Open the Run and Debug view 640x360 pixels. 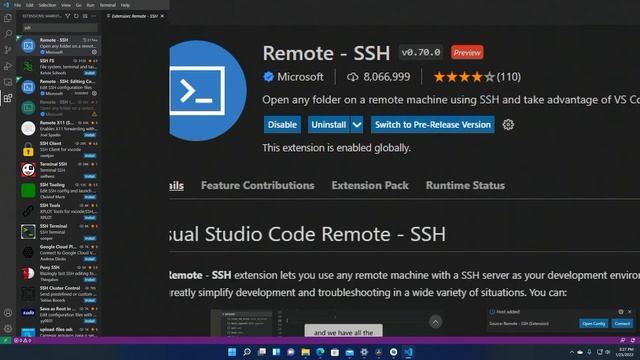(x=8, y=66)
